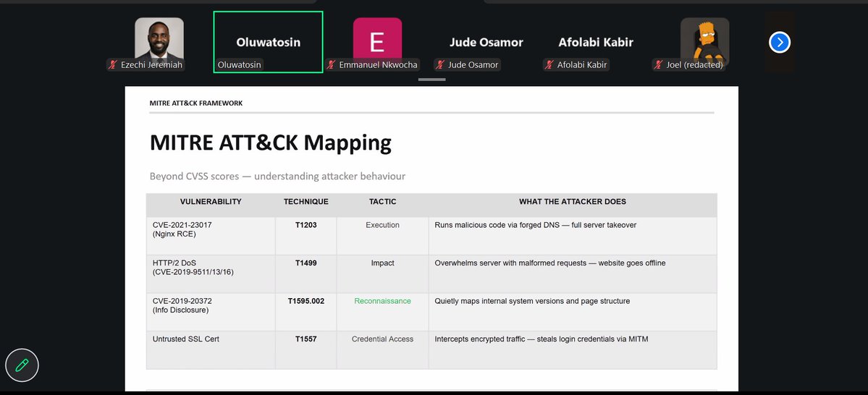The height and width of the screenshot is (395, 868).
Task: Click the TACTIC column header
Action: (382, 202)
